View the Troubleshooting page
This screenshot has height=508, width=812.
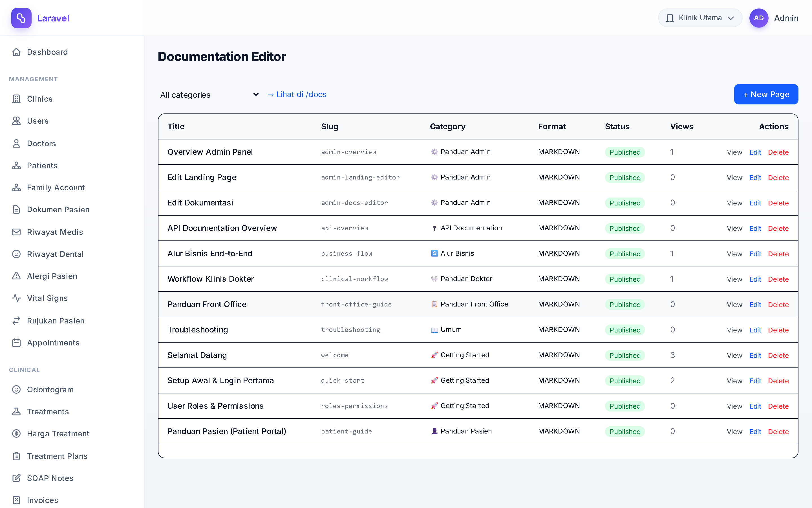click(x=734, y=330)
